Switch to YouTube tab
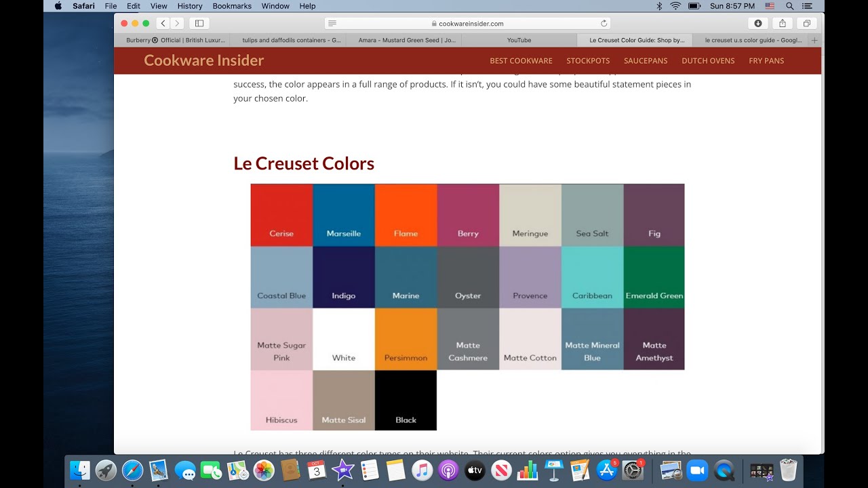Screen dimensions: 868x488 pos(519,40)
